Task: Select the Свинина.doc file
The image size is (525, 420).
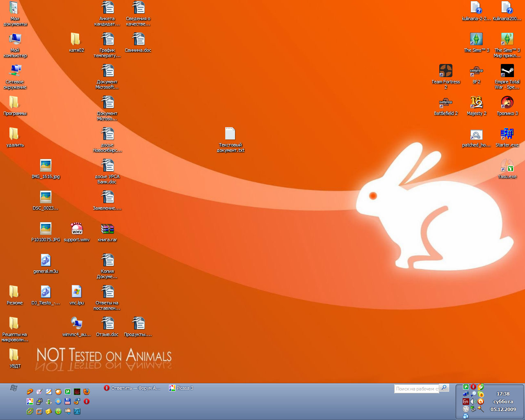Action: click(138, 42)
